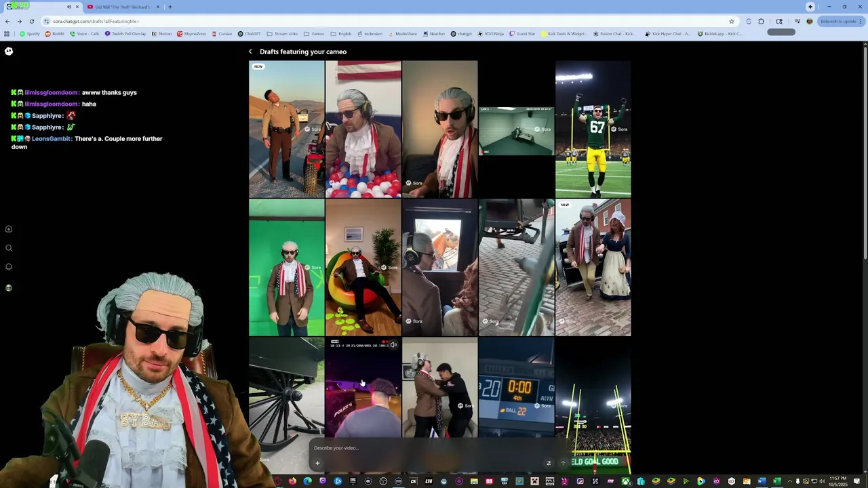Click the browser forward arrow
The image size is (868, 488).
click(x=19, y=21)
